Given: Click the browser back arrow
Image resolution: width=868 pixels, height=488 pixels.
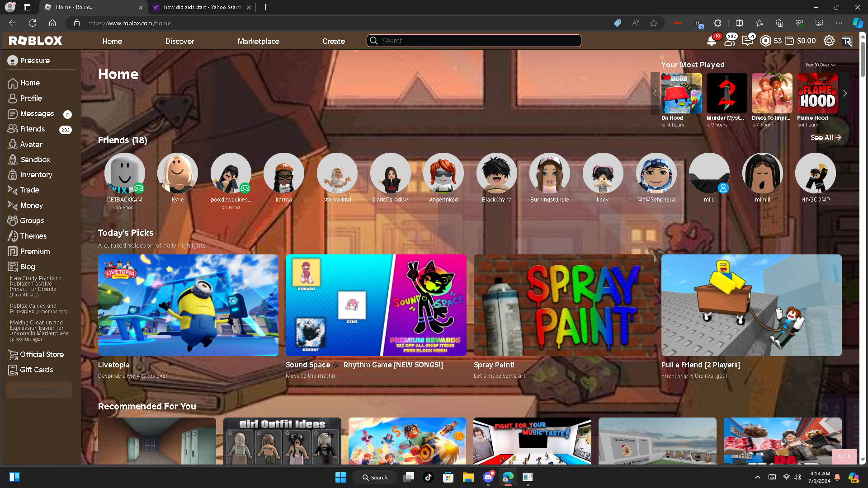Looking at the screenshot, I should point(13,23).
